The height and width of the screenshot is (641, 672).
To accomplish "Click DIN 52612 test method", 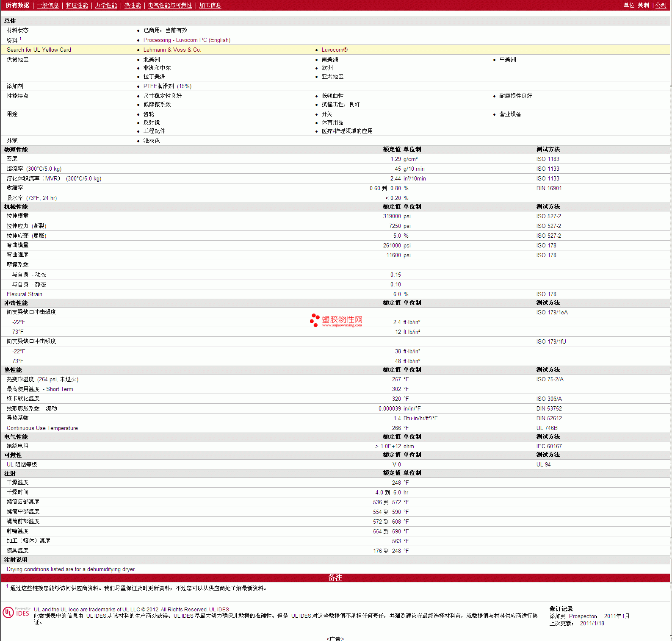I will coord(549,418).
